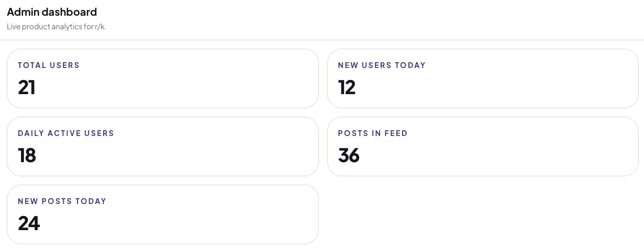Click the New Users Today value 12
The height and width of the screenshot is (250, 644).
coord(347,87)
